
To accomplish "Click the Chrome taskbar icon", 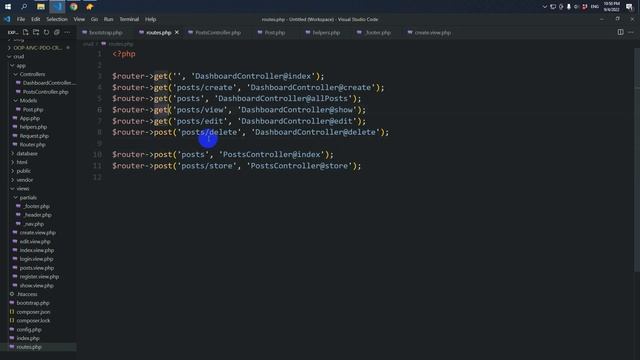I will 73,7.
